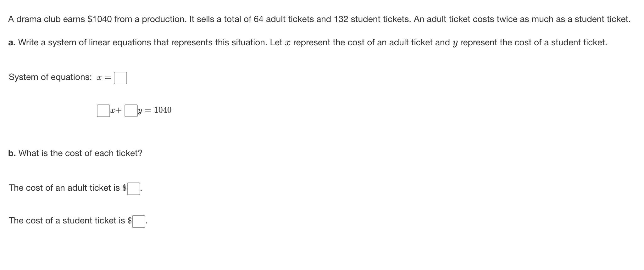Click the '132 student tickets' text
This screenshot has width=644, height=270.
click(x=372, y=19)
